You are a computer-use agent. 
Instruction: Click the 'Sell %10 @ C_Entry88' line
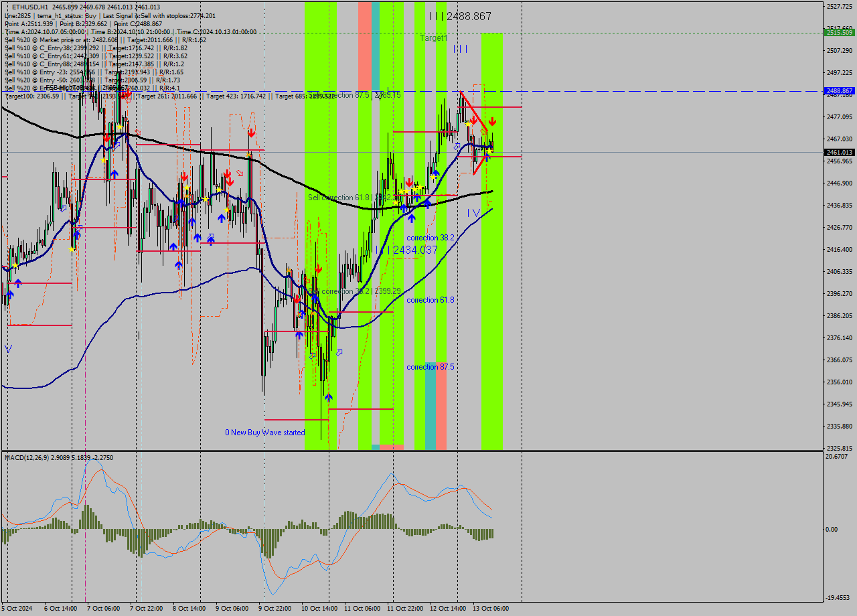tap(94, 64)
